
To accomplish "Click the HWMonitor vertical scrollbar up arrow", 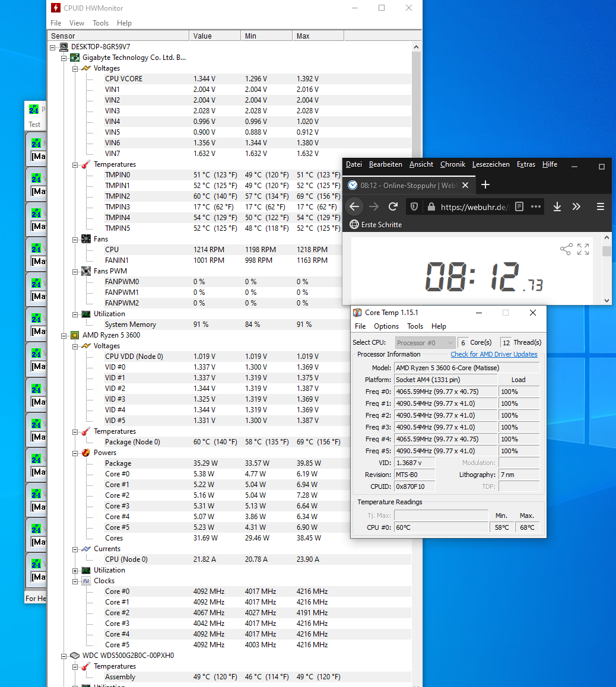I will (x=416, y=47).
